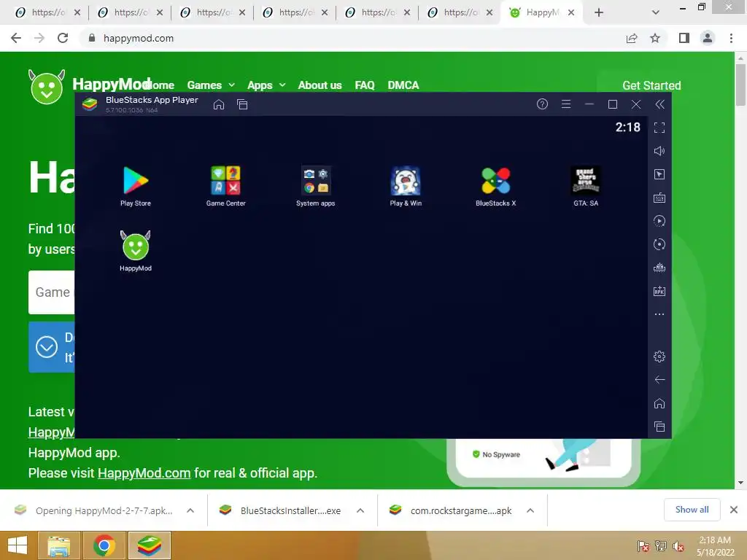Expand the Games dropdown on HappyMod site
This screenshot has height=560, width=747.
211,85
